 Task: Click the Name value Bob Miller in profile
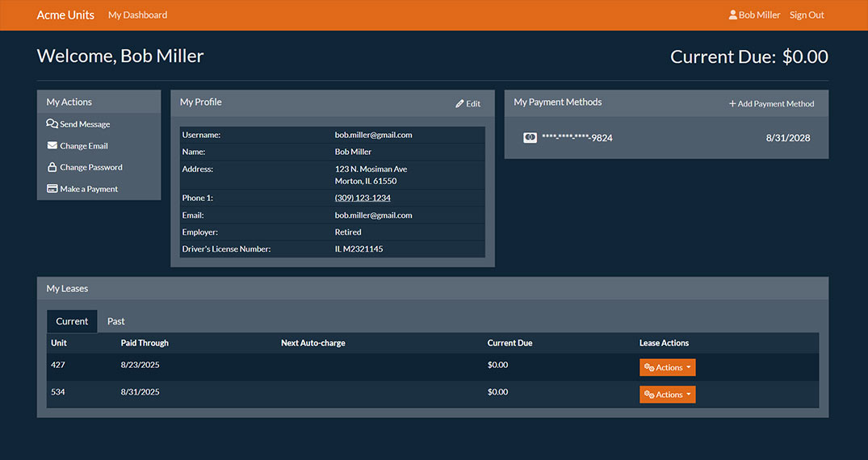pyautogui.click(x=353, y=152)
